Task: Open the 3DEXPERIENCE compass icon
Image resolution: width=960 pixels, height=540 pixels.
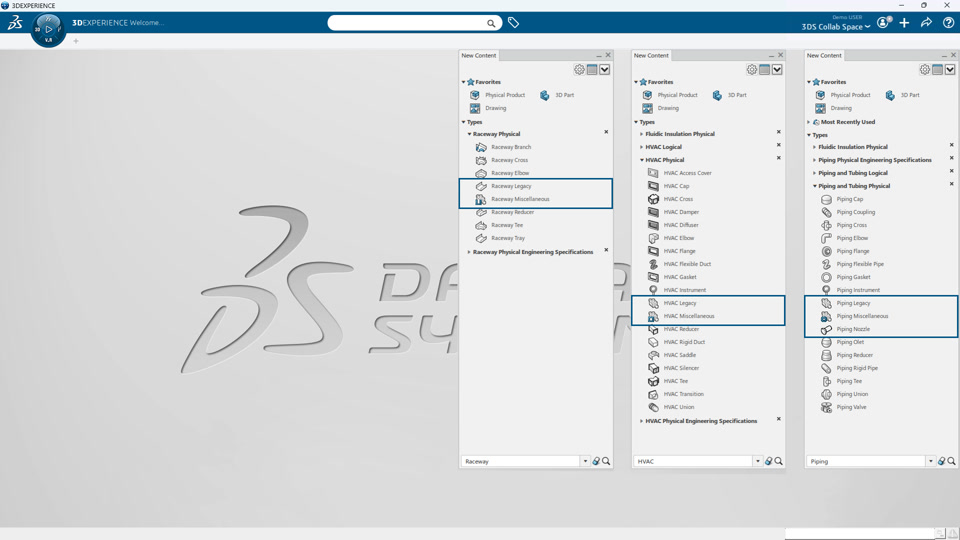Action: [48, 29]
